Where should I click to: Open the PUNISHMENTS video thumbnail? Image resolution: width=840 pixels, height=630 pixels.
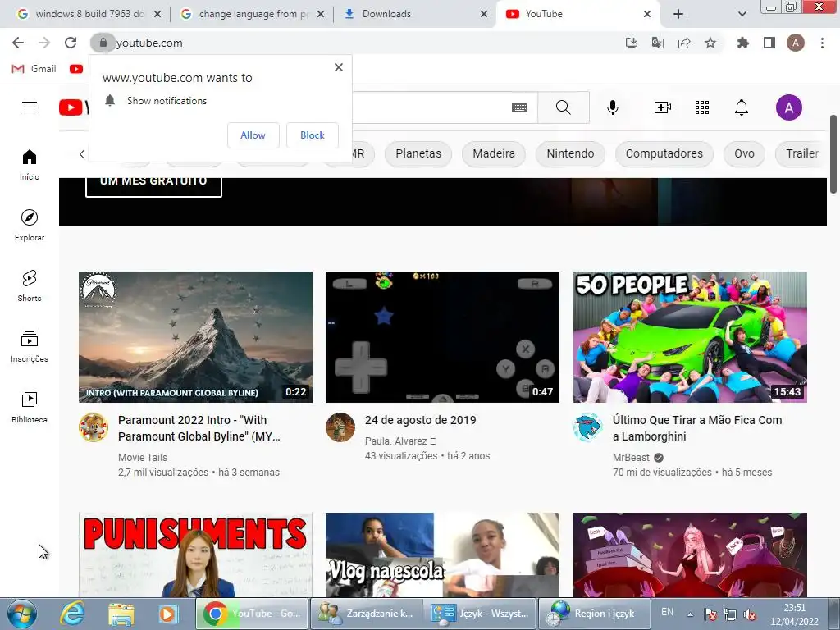click(195, 555)
